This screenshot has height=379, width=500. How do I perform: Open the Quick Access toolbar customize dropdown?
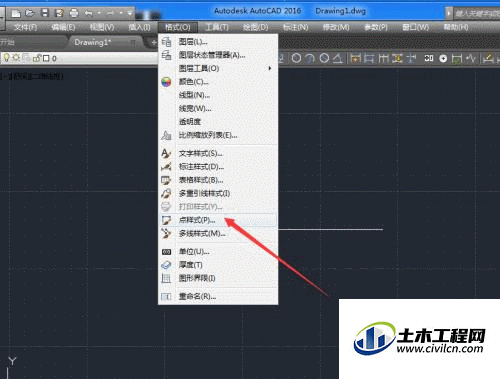[x=130, y=13]
